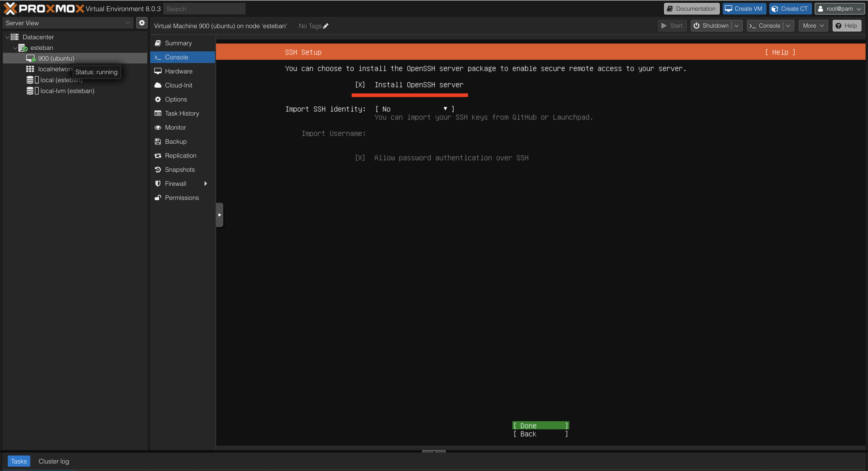The image size is (868, 471).
Task: Edit tags with the pencil icon
Action: 325,26
